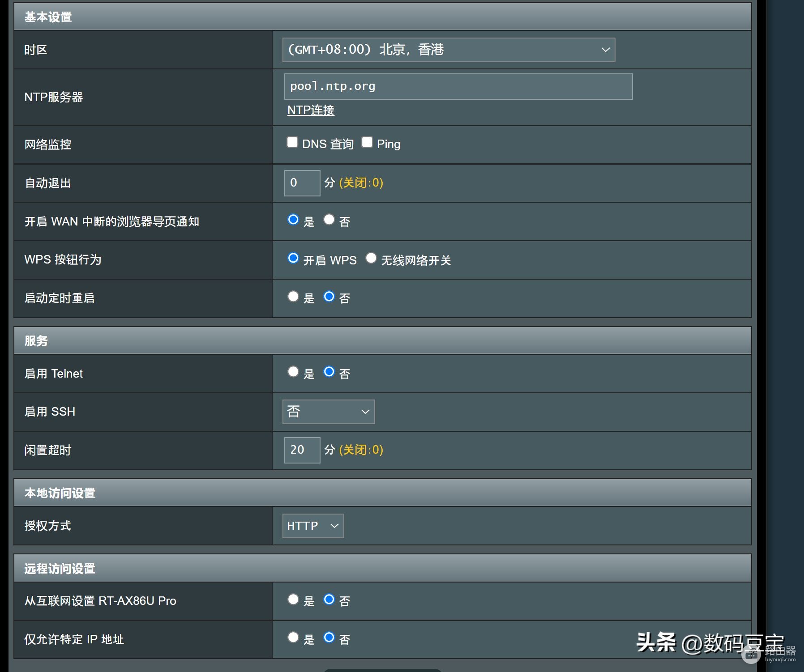
Task: Click the 启动定时重启 row label
Action: [60, 298]
